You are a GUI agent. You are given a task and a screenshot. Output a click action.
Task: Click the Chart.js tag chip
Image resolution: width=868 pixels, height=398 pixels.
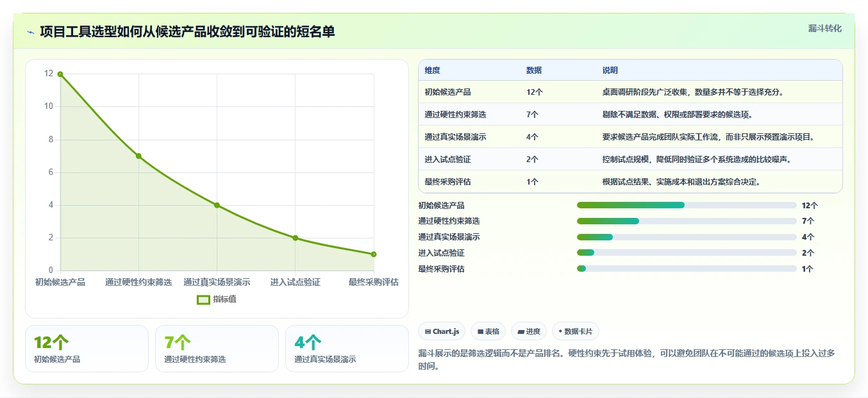click(x=442, y=331)
